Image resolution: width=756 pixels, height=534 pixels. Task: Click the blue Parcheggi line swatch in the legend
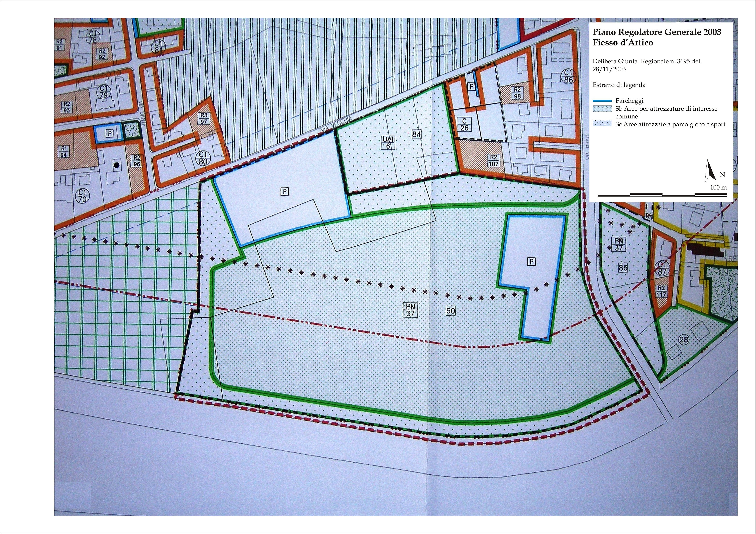coord(602,101)
